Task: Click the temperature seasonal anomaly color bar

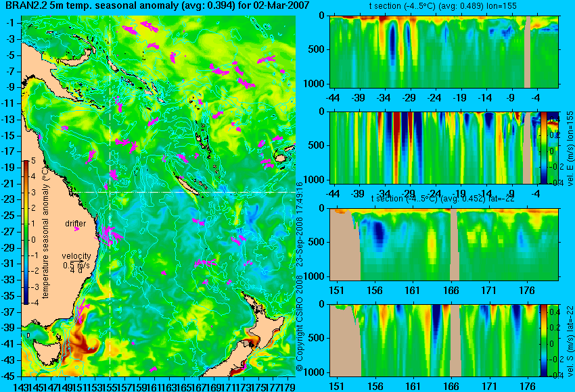Action: (26, 232)
